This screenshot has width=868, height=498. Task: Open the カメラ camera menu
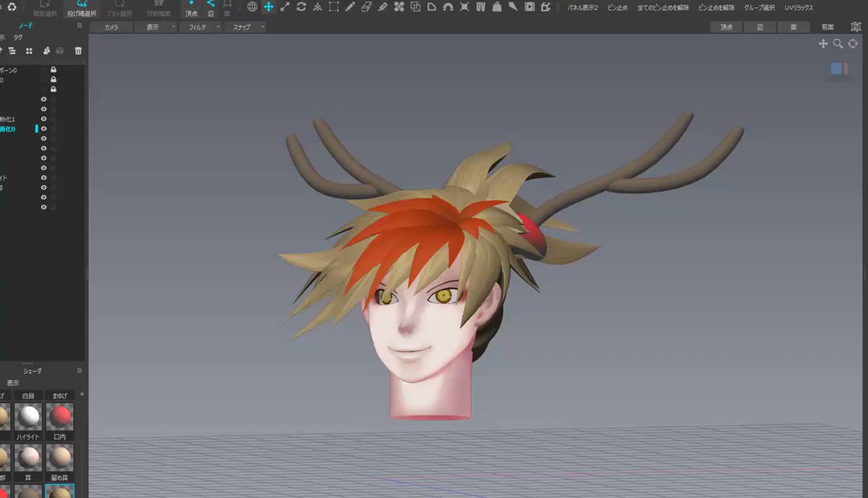(x=111, y=27)
